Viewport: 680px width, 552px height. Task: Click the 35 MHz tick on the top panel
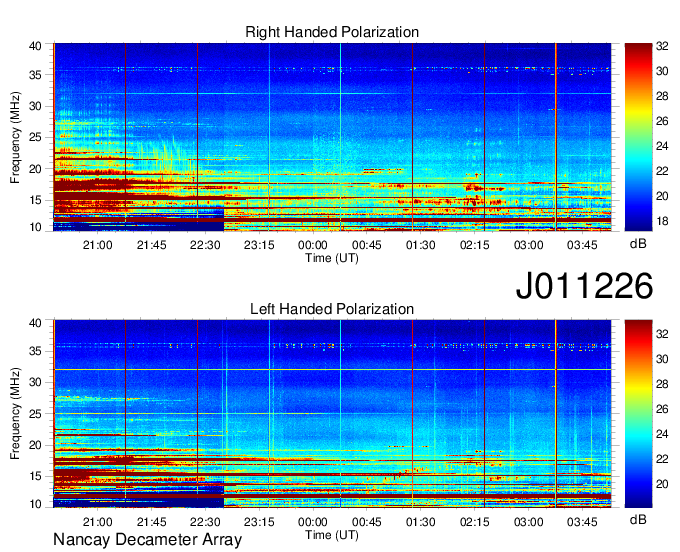[x=35, y=75]
